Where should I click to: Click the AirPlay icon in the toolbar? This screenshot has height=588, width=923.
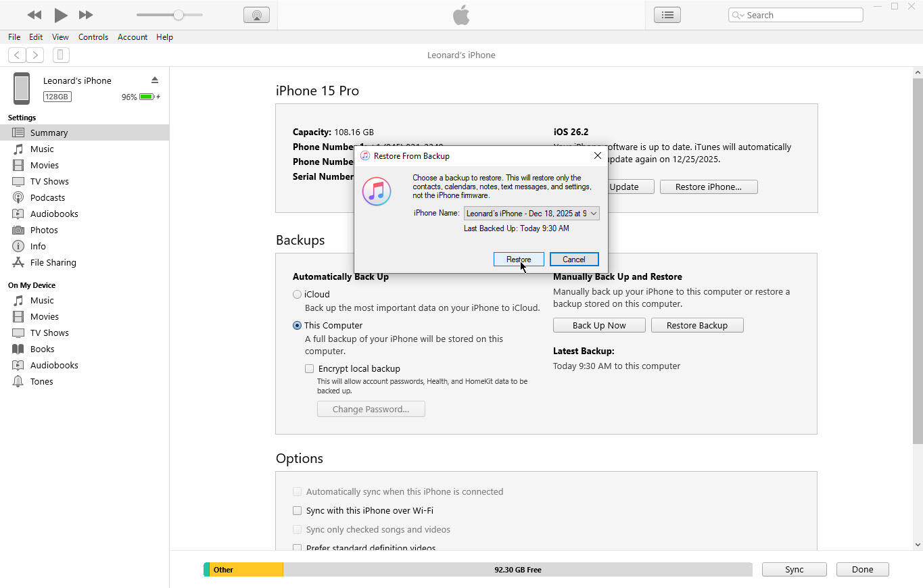(256, 15)
